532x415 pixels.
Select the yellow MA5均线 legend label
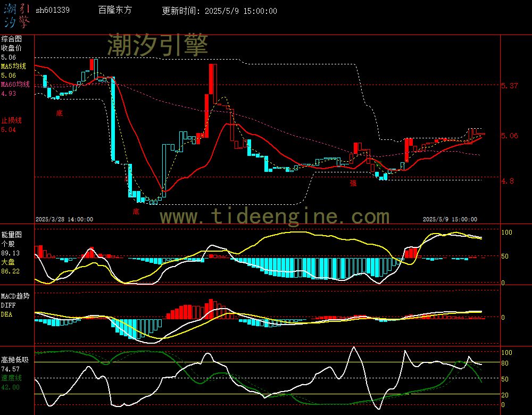14,66
